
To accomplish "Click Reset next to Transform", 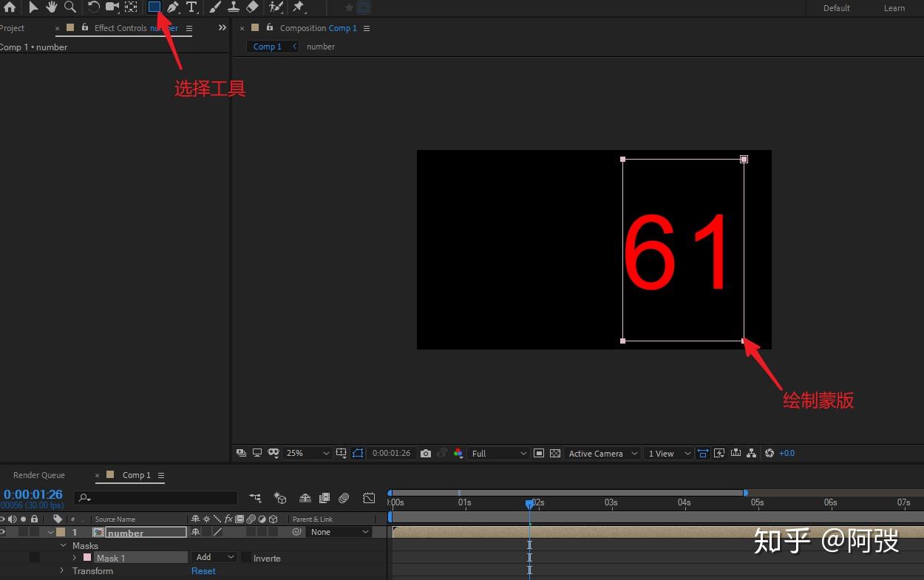I will click(x=203, y=571).
